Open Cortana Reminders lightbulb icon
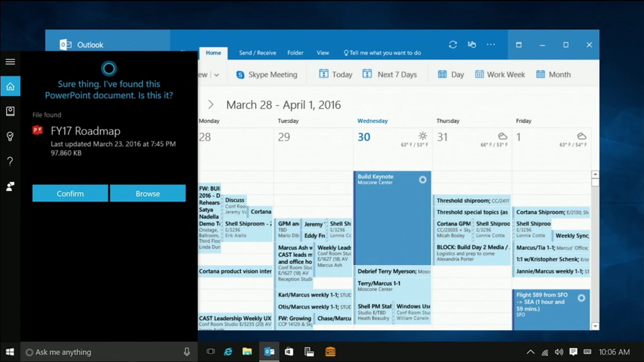Viewport: 644px width, 362px height. pos(10,136)
